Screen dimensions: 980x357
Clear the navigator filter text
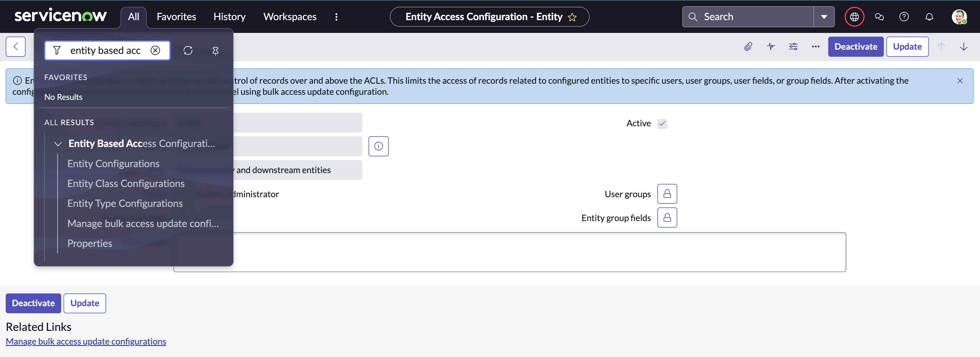coord(155,51)
